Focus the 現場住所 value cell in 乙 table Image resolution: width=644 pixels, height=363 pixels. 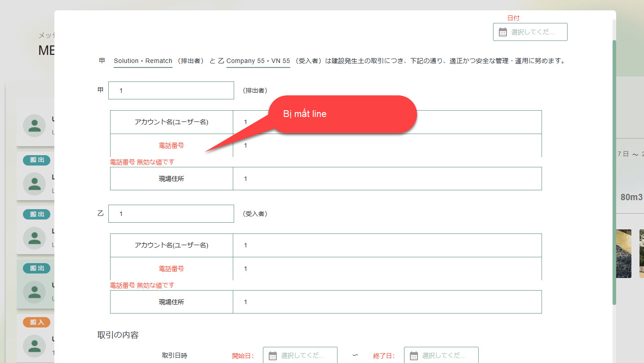point(386,302)
